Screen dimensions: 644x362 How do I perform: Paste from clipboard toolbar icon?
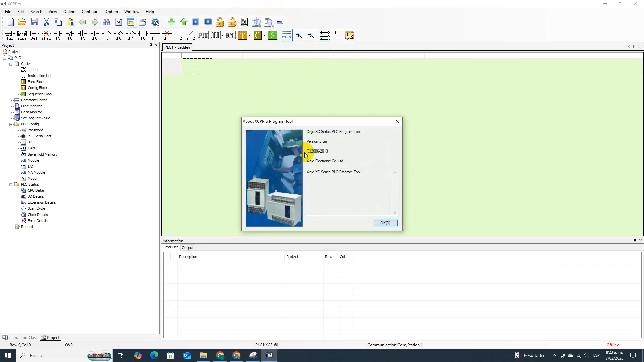click(x=70, y=22)
